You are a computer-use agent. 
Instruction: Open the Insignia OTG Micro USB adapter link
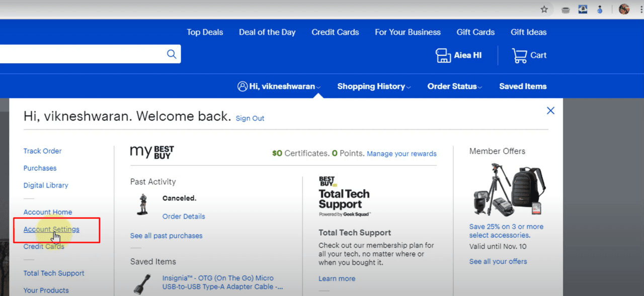click(222, 282)
